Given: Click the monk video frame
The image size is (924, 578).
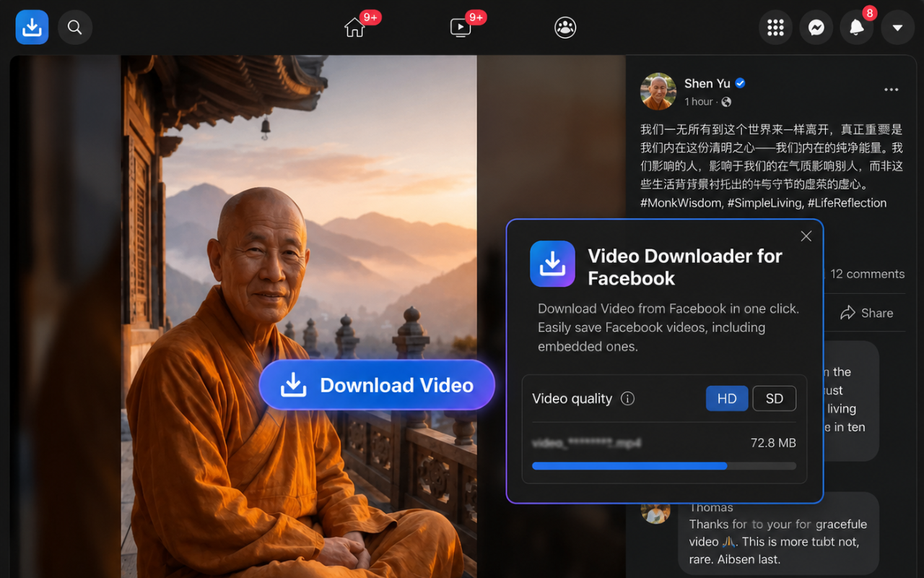Looking at the screenshot, I should tap(299, 316).
